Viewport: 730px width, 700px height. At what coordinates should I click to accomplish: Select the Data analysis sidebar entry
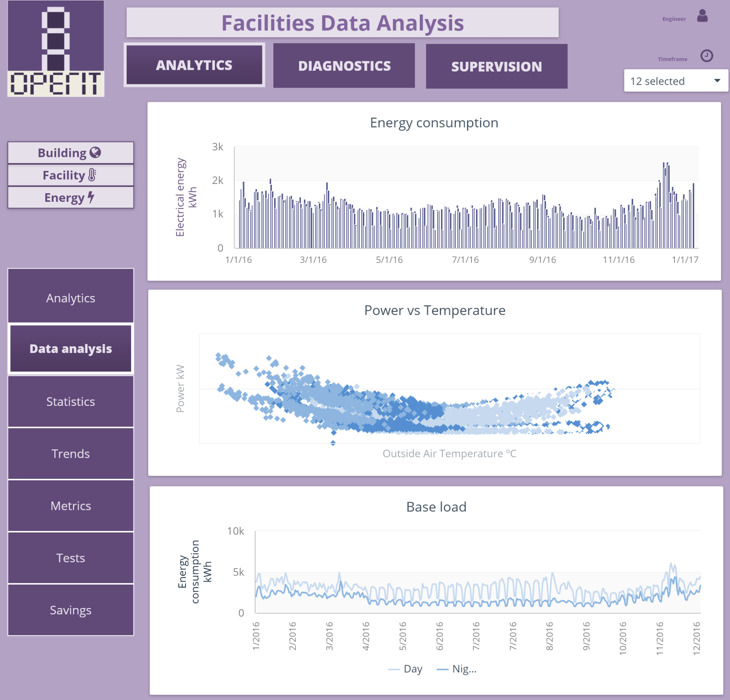(71, 348)
